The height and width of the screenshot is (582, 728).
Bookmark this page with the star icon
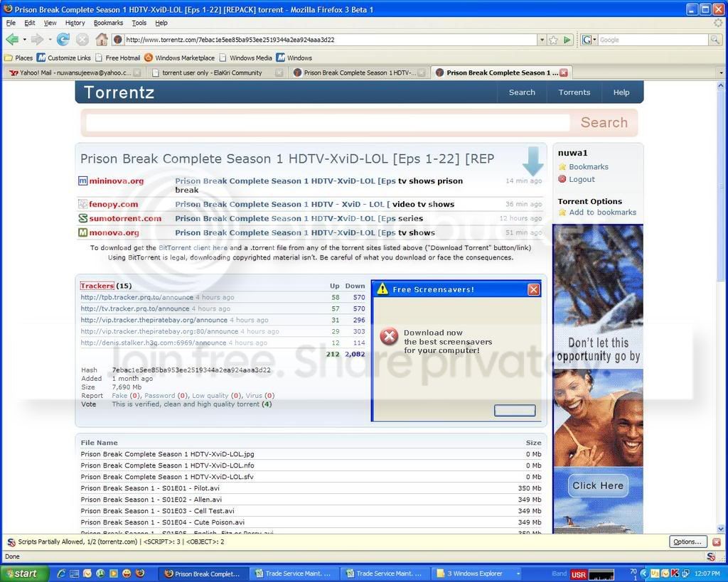pos(553,40)
